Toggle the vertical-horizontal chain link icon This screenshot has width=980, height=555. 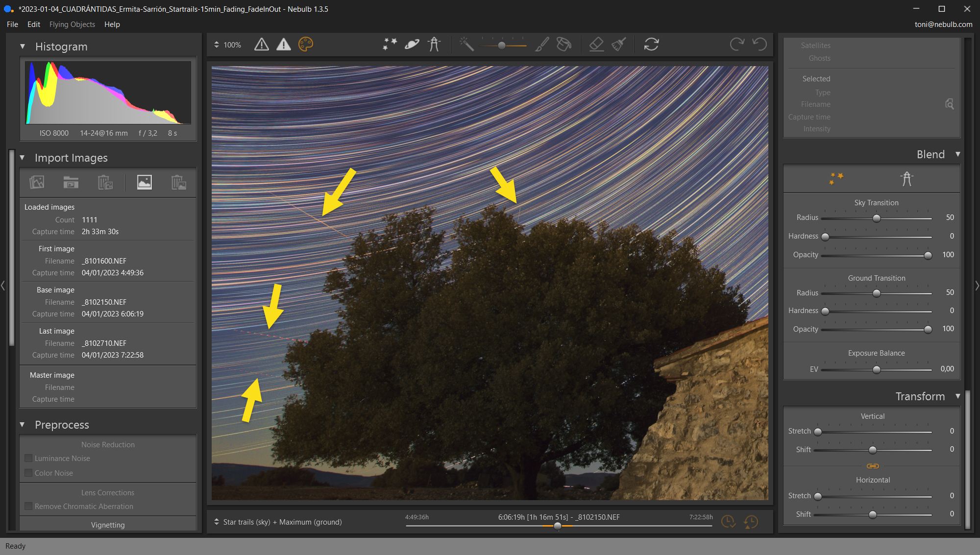tap(873, 466)
